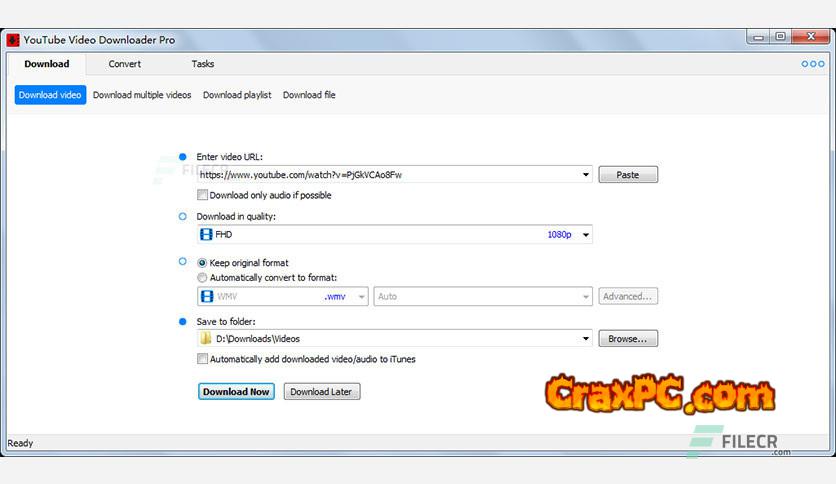This screenshot has width=836, height=484.
Task: Select Download video mode
Action: [x=50, y=95]
